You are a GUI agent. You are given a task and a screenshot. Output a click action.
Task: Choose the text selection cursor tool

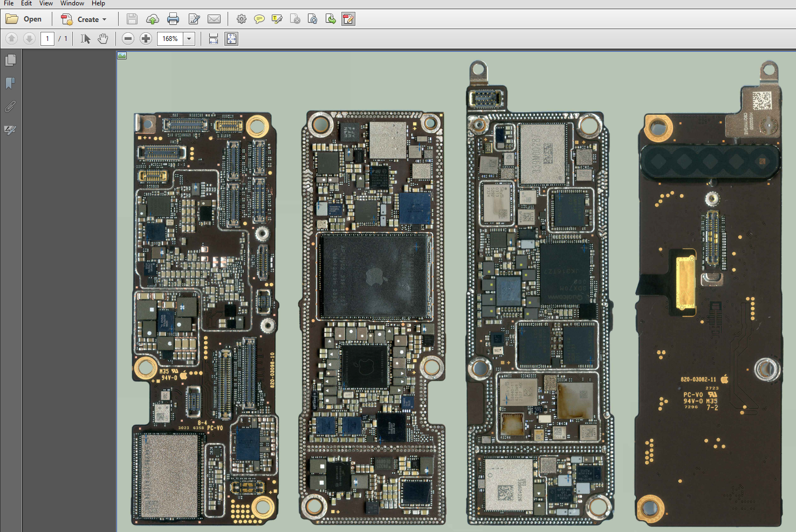85,39
